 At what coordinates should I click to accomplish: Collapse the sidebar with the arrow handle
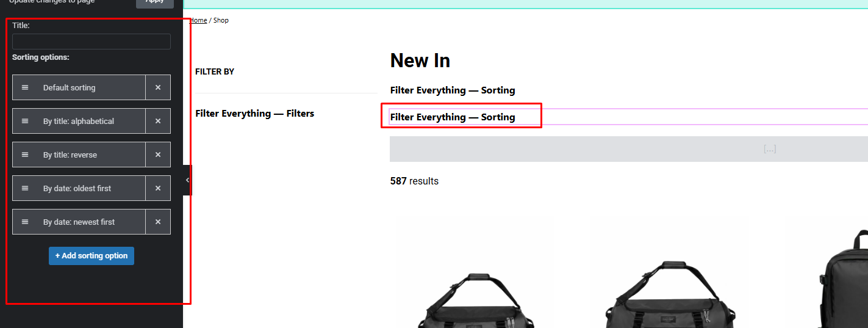click(187, 180)
